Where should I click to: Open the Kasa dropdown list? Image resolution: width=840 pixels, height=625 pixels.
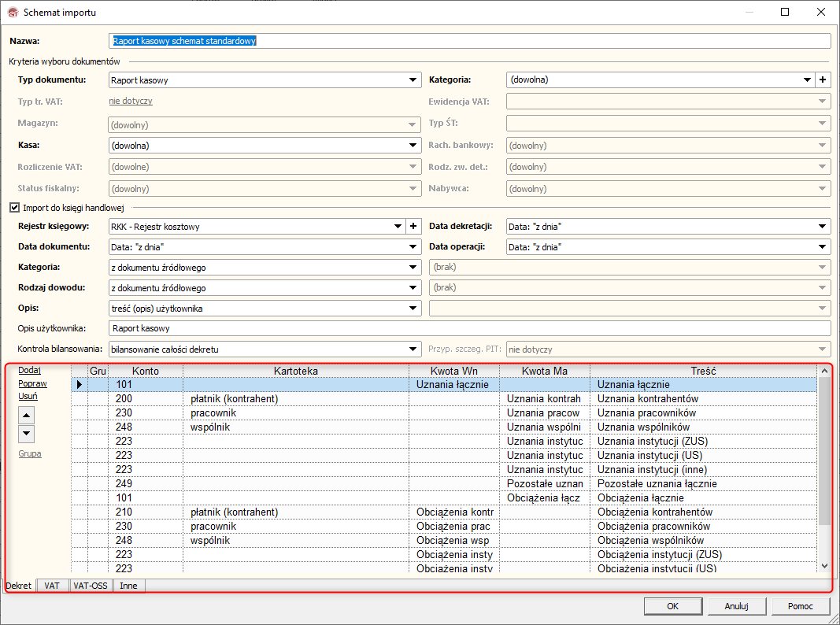click(x=413, y=146)
